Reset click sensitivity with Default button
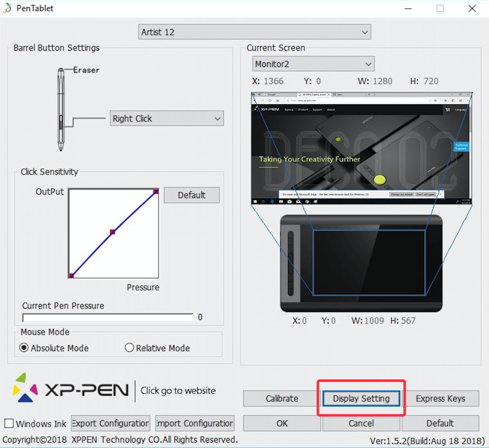Screen dimensions: 489x448 point(192,195)
